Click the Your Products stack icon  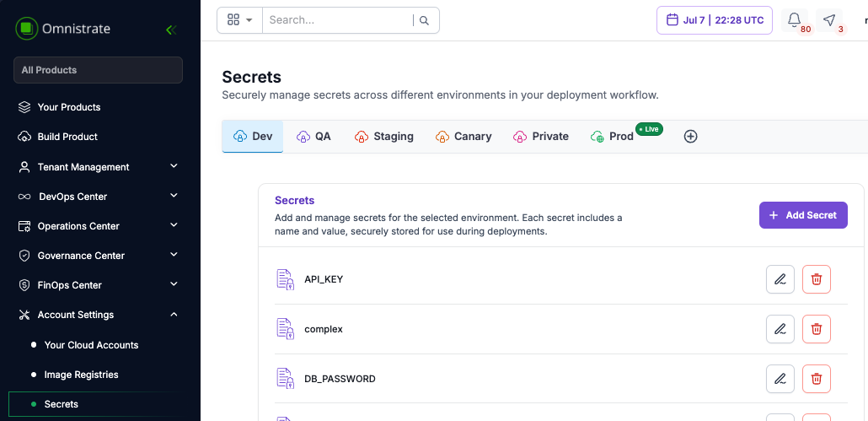tap(24, 107)
